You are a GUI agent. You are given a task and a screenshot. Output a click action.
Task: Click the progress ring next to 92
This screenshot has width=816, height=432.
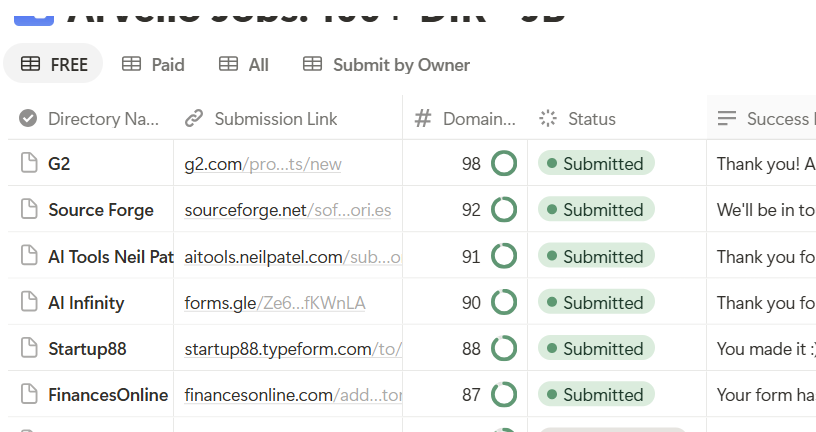(x=504, y=209)
